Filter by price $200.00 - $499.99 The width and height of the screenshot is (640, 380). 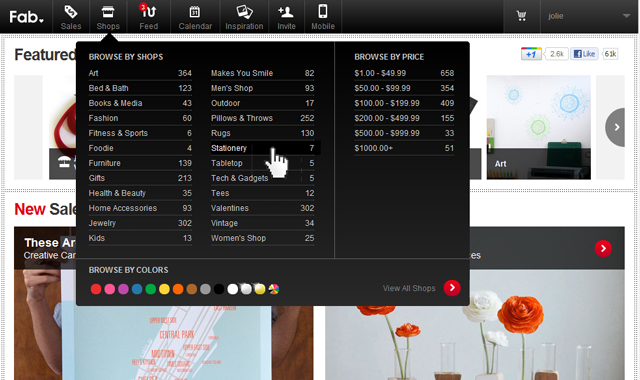(x=404, y=118)
